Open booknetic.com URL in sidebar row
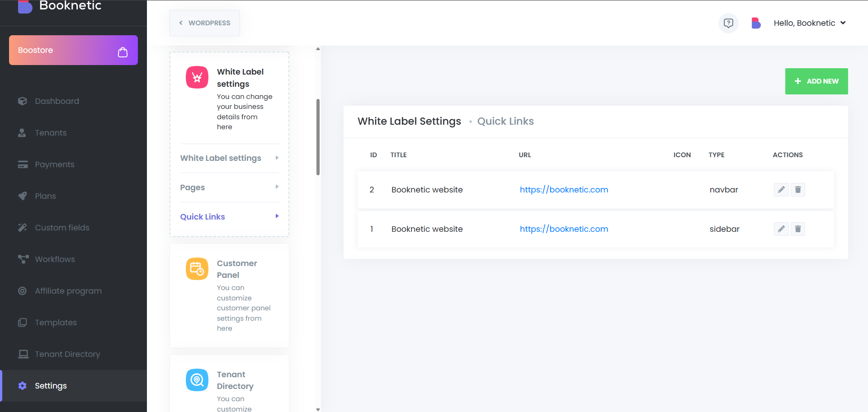Screen dimensions: 868x412 tap(564, 229)
